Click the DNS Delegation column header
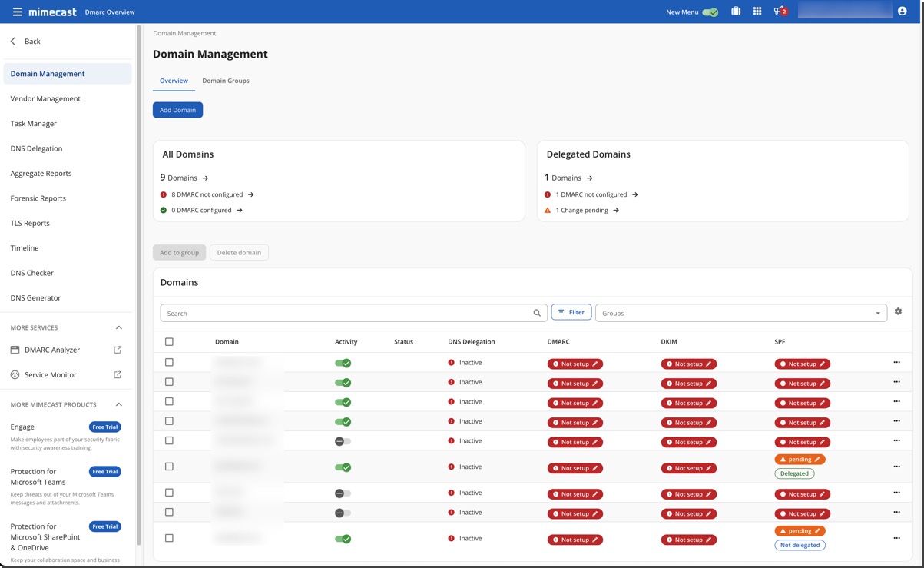Viewport: 924px width, 568px height. click(x=472, y=342)
